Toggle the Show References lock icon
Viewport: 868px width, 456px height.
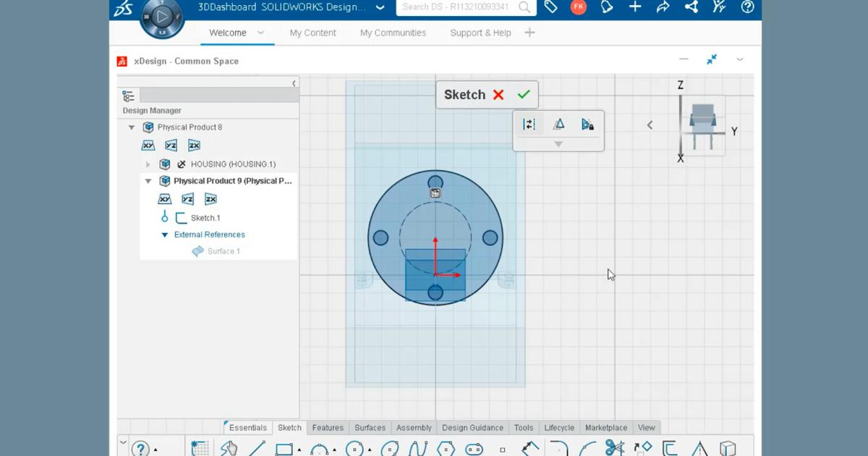(587, 124)
